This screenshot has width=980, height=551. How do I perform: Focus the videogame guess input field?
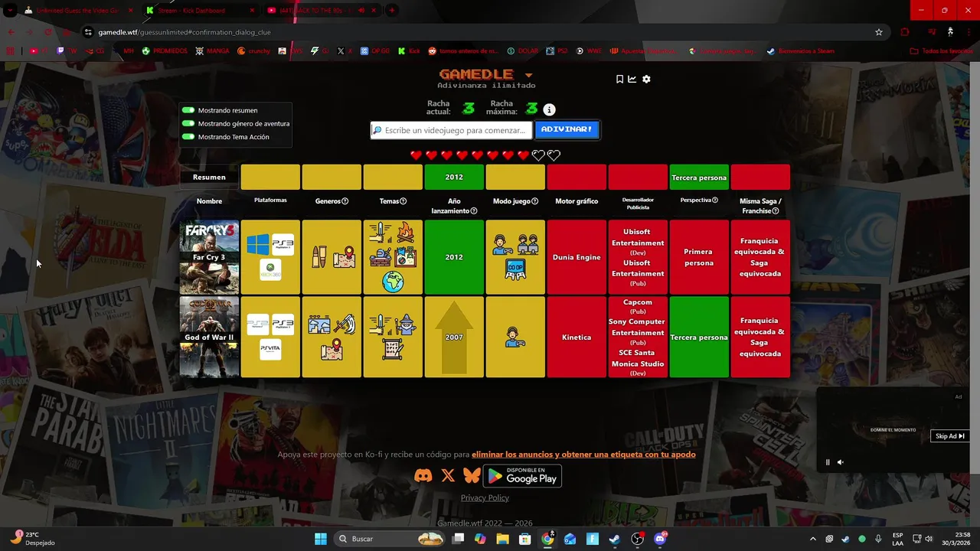[x=452, y=130]
